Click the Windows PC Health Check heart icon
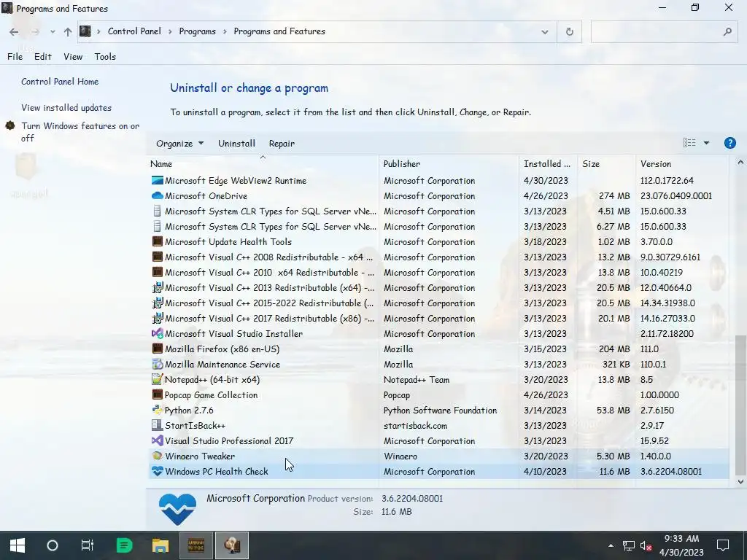747x560 pixels. pyautogui.click(x=158, y=471)
